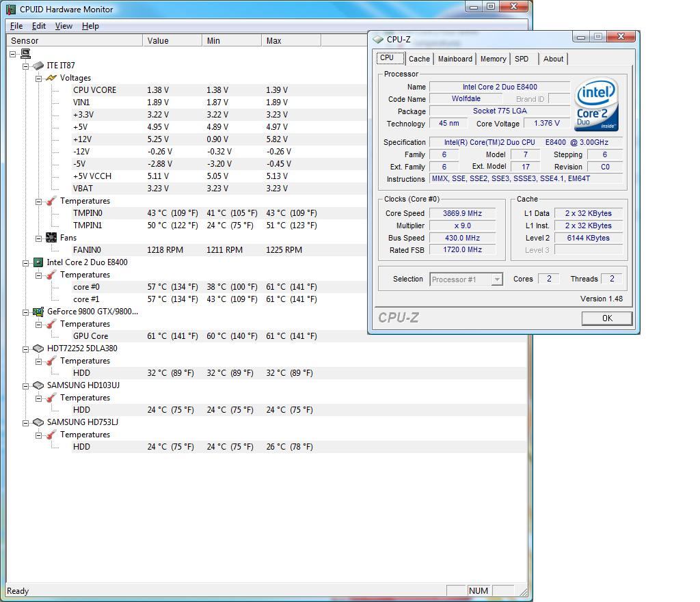Collapse the Intel Core 2 Duo E8400 node

tap(25, 263)
